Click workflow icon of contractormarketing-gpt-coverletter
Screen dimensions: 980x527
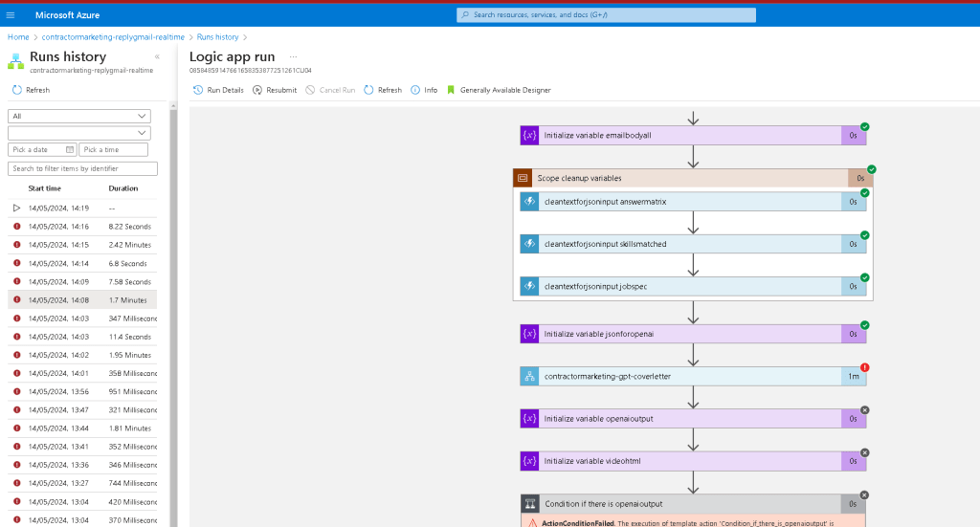[x=529, y=377]
